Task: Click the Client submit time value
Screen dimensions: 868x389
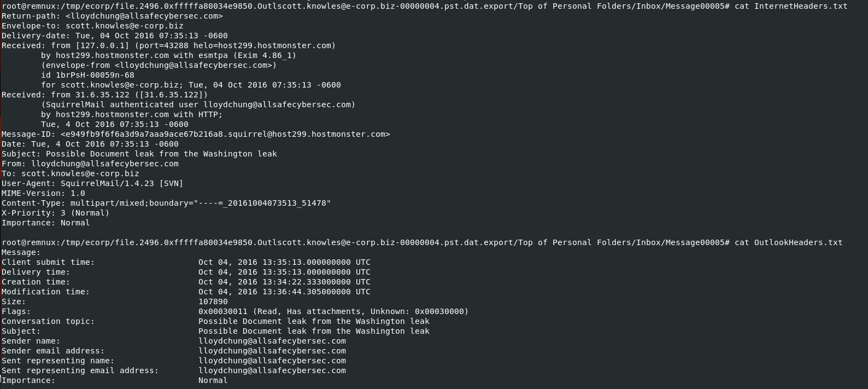Action: click(x=284, y=262)
